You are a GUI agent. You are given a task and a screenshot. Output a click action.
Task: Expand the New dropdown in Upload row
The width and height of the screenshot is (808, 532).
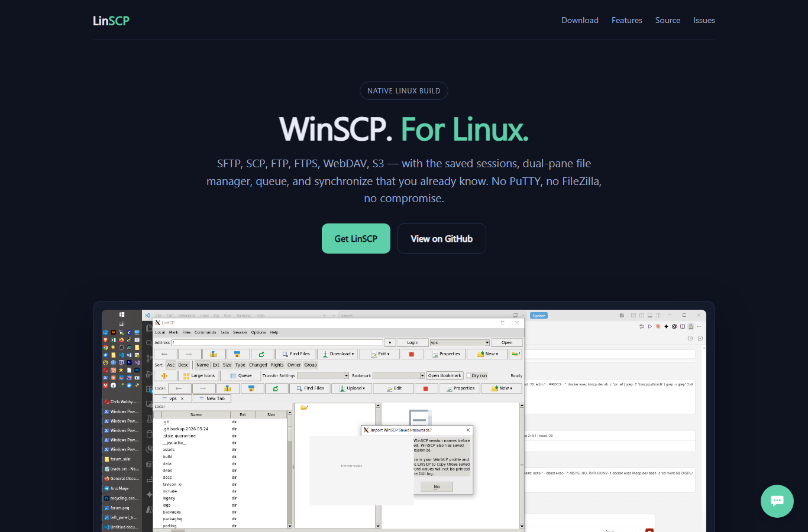pos(502,388)
